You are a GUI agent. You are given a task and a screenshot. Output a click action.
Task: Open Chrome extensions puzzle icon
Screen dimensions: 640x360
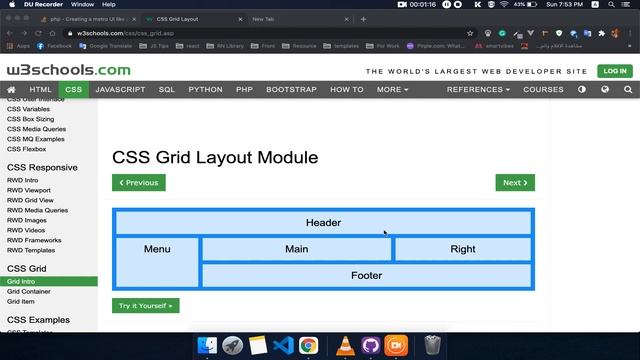coord(601,33)
